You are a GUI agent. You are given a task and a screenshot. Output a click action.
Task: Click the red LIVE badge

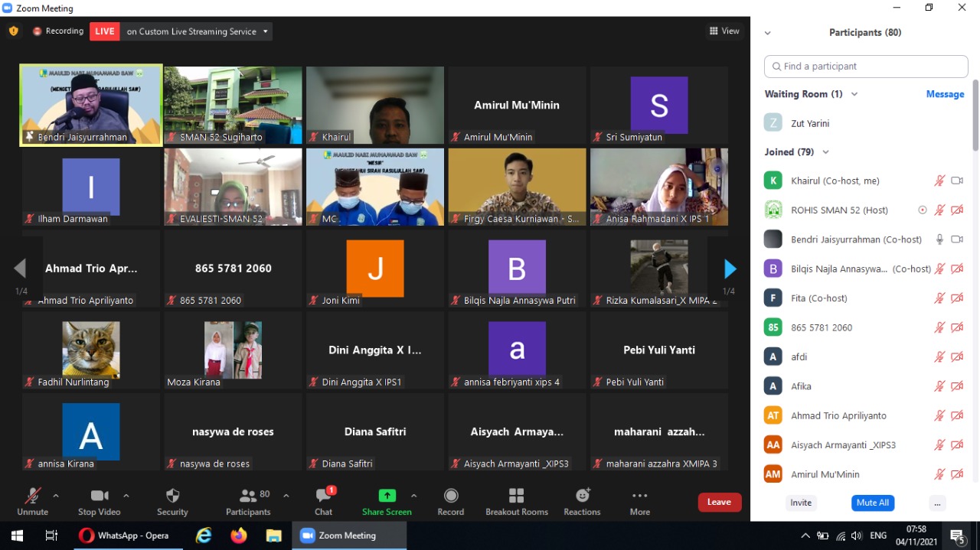pyautogui.click(x=105, y=31)
